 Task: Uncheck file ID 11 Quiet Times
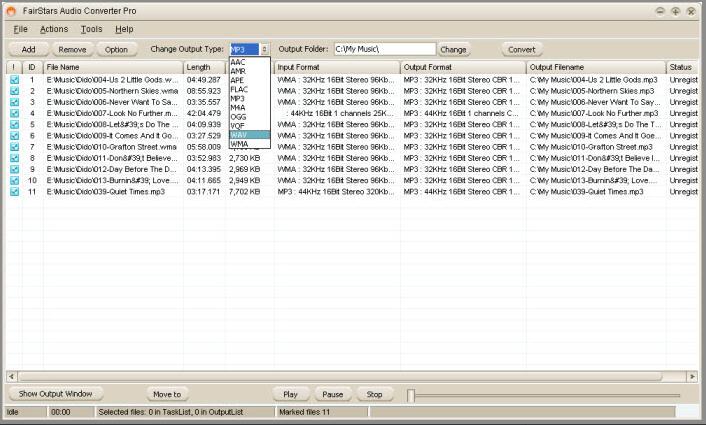tap(14, 191)
